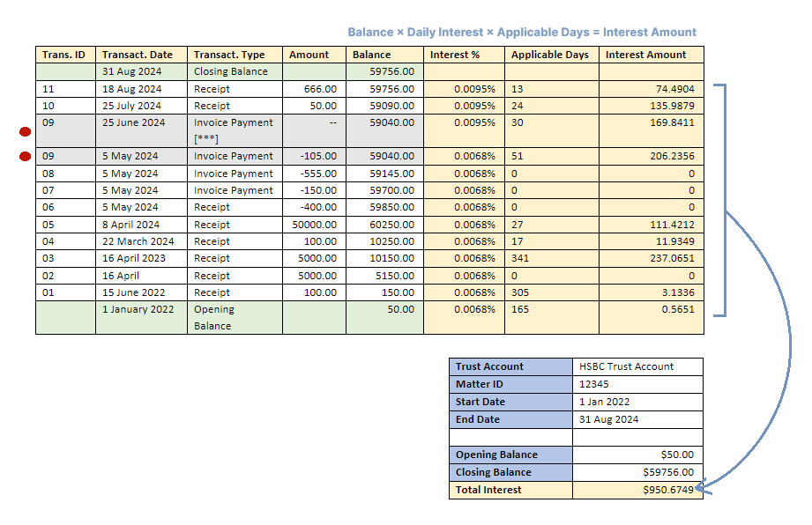Click the 59850.00 balance cell
Screen dimensions: 812x525
[x=384, y=207]
